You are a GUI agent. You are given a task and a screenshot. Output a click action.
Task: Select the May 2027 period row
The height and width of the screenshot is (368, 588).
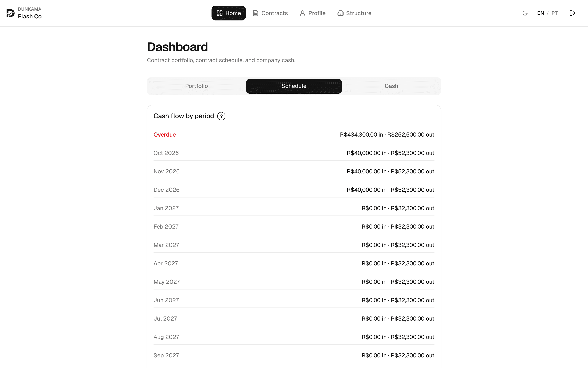[x=294, y=282]
